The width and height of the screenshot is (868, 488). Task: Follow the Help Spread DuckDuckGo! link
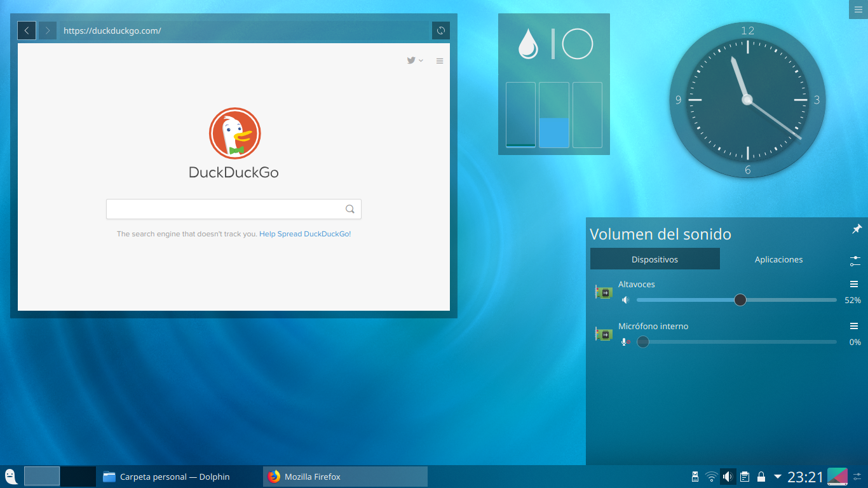(305, 234)
